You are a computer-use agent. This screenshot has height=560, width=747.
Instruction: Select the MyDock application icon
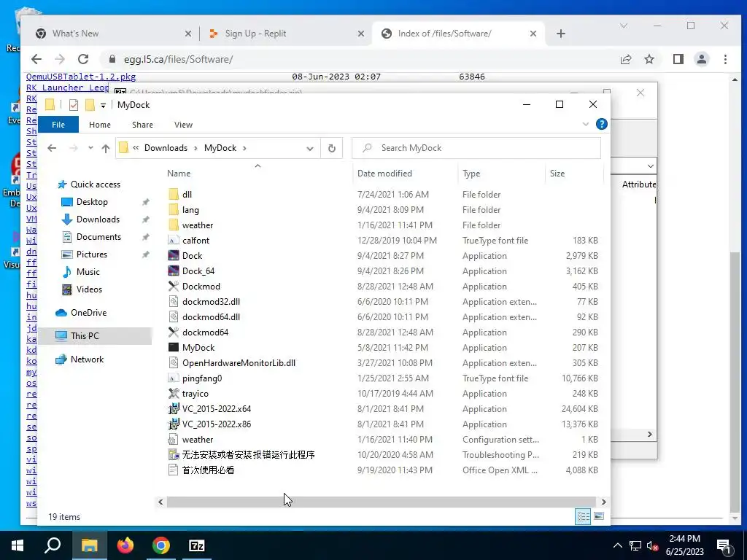(x=174, y=348)
